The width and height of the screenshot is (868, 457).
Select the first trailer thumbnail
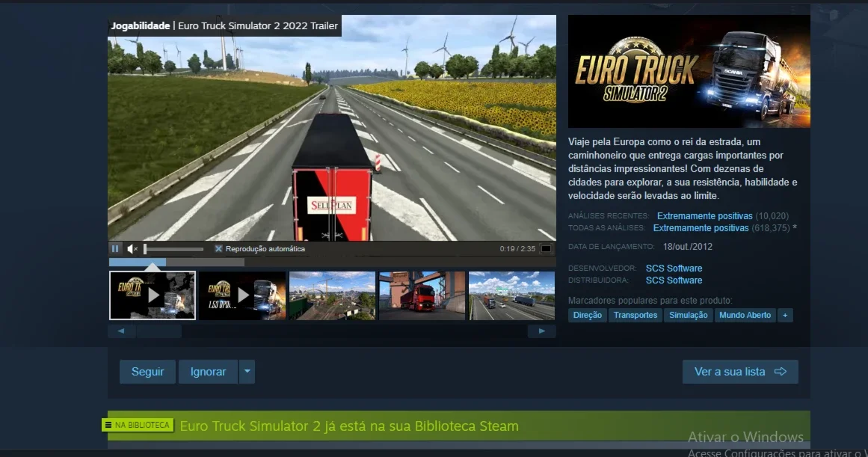point(153,295)
